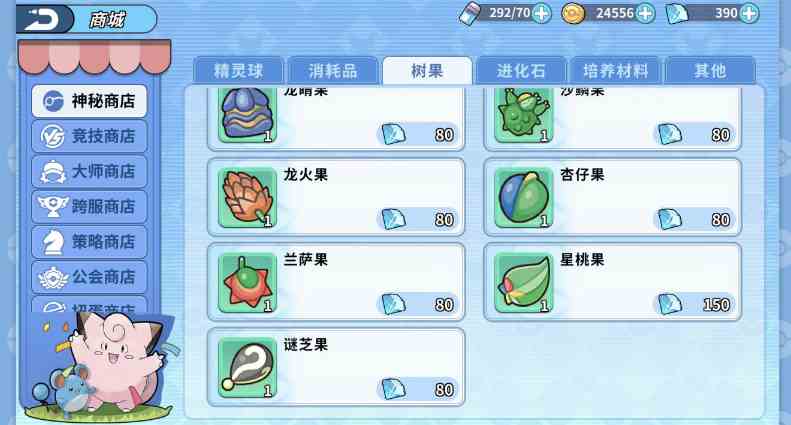Viewport: 791px width, 425px height.
Task: Open 竞技商店 in the sidebar
Action: [x=89, y=136]
